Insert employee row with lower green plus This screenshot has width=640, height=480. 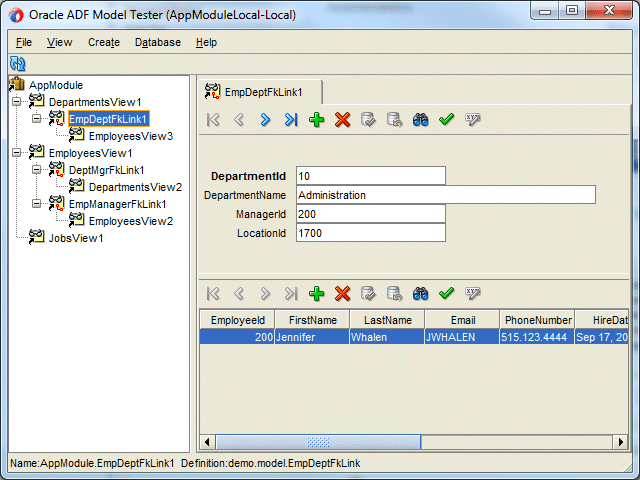(317, 293)
